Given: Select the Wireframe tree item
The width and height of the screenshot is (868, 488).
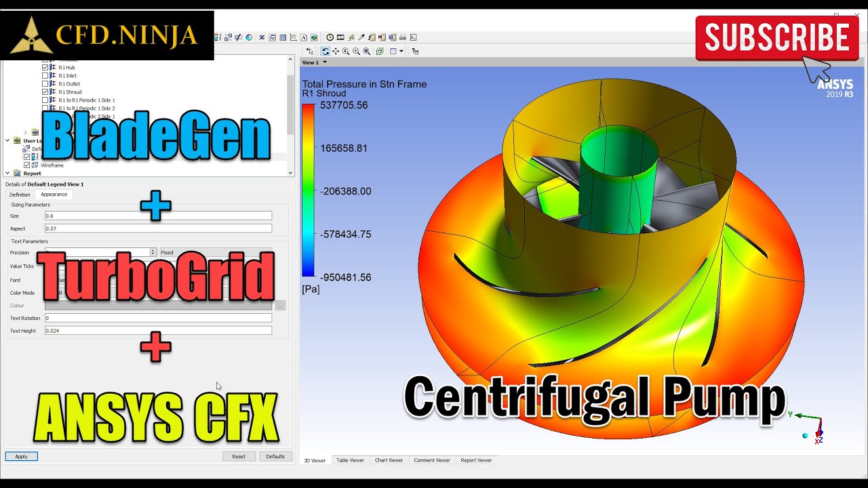Looking at the screenshot, I should pyautogui.click(x=52, y=165).
